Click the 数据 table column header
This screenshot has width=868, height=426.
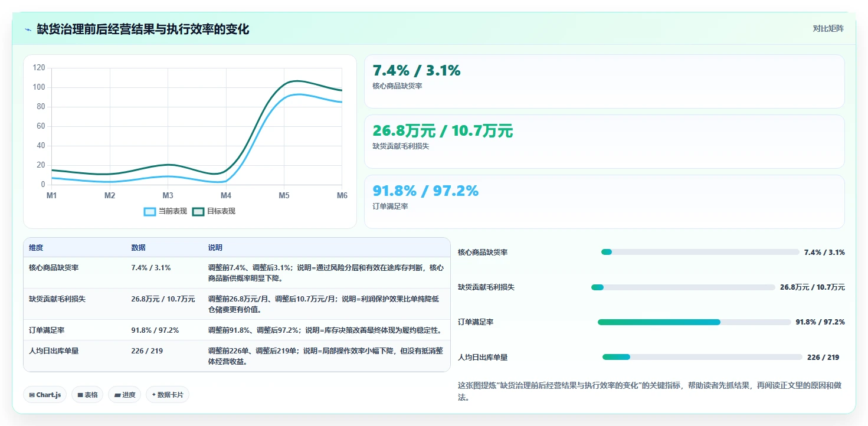pos(138,248)
